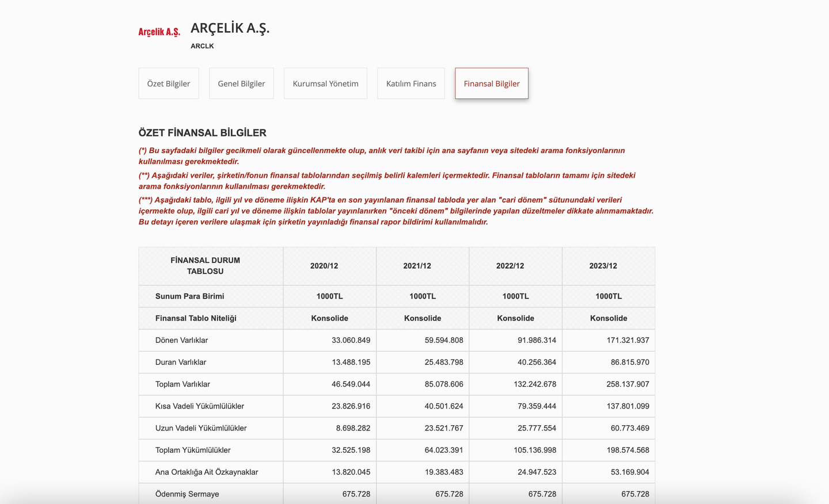This screenshot has height=504, width=829.
Task: Select the ARÇELİK A.Ş. company title
Action: [x=230, y=27]
